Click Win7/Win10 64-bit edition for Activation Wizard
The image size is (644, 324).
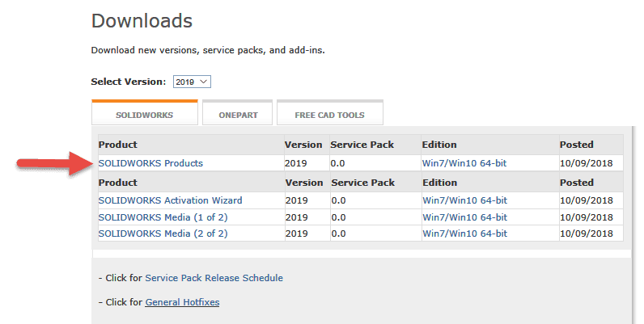coord(465,200)
